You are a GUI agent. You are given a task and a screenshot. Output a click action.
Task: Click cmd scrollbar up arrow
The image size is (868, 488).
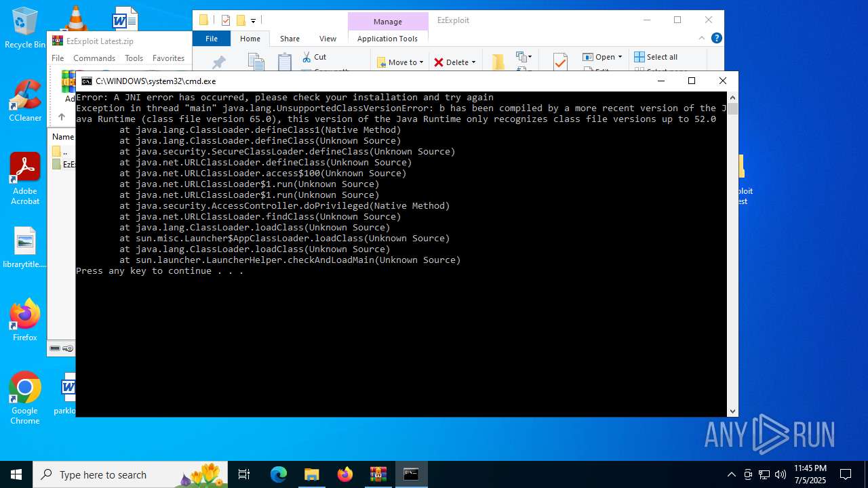click(x=732, y=98)
